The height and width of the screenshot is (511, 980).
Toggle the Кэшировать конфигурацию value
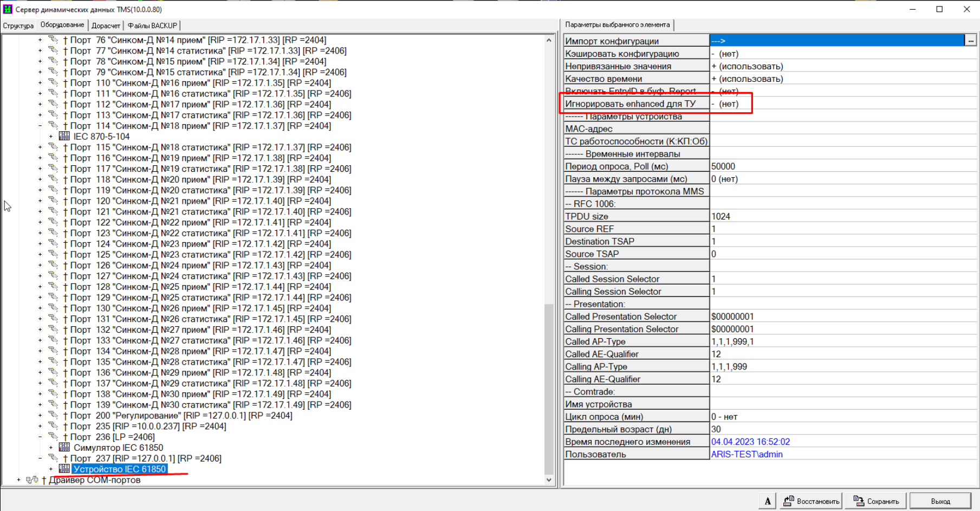click(x=842, y=54)
